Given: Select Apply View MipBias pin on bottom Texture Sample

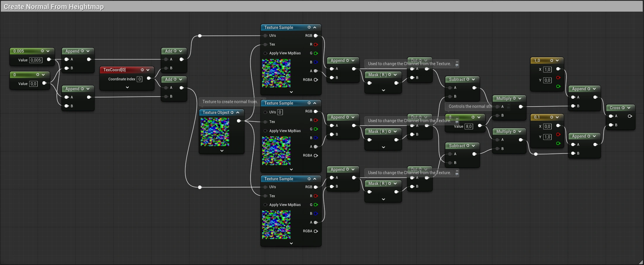Looking at the screenshot, I should 265,205.
